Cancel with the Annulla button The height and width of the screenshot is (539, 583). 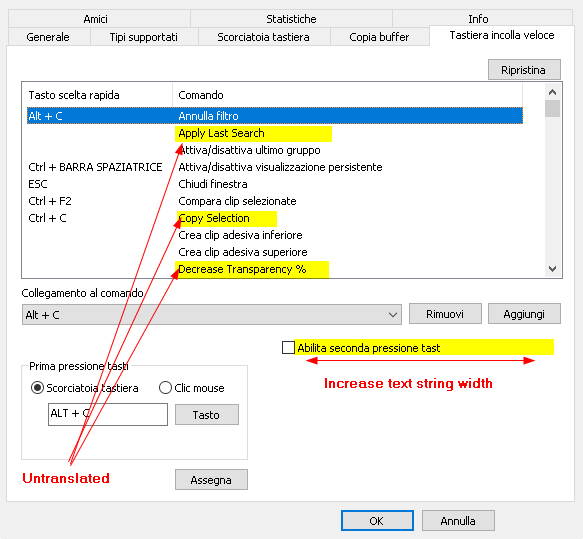[458, 520]
